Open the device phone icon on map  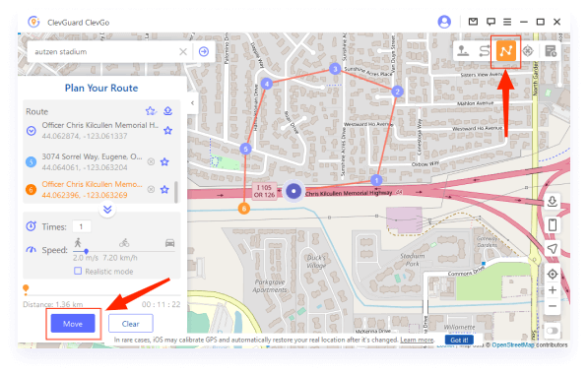(x=553, y=224)
